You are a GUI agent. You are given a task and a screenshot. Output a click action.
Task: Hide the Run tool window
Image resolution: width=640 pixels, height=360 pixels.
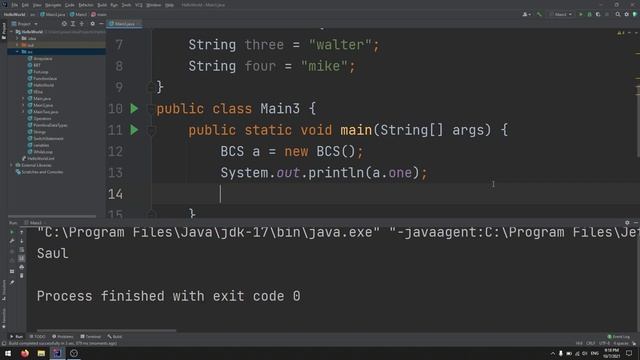(636, 222)
